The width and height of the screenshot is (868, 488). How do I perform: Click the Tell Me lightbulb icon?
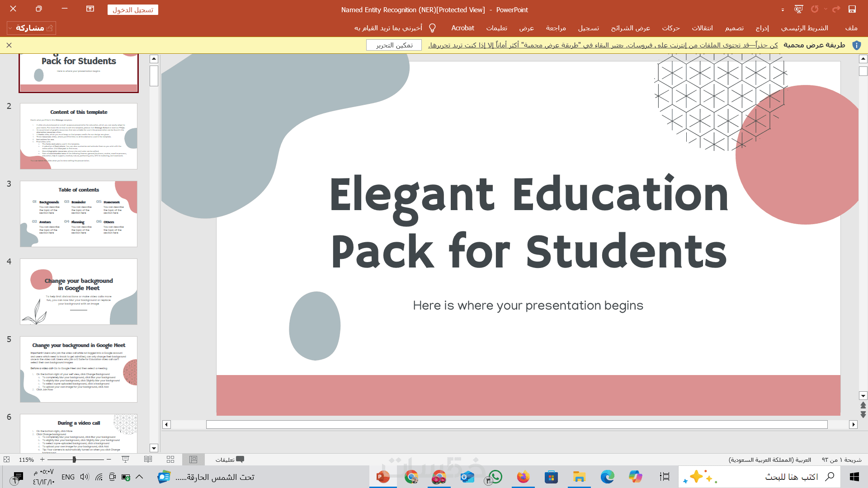(x=432, y=28)
